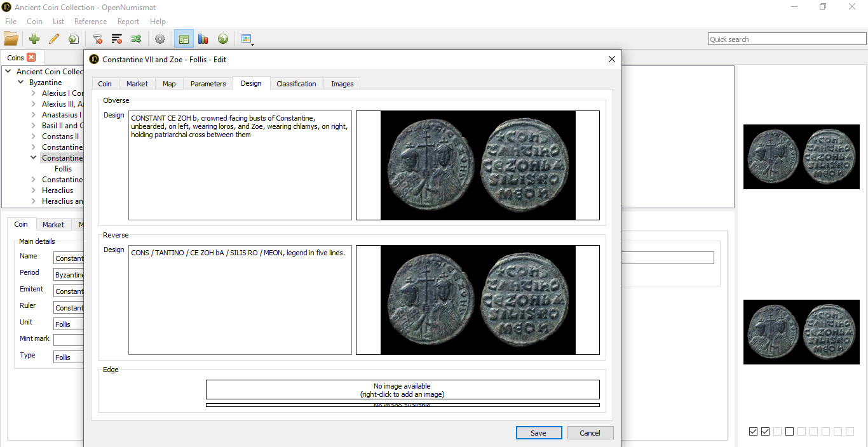Viewport: 868px width, 447px height.
Task: Collapse the Byzantine tree node
Action: (21, 83)
